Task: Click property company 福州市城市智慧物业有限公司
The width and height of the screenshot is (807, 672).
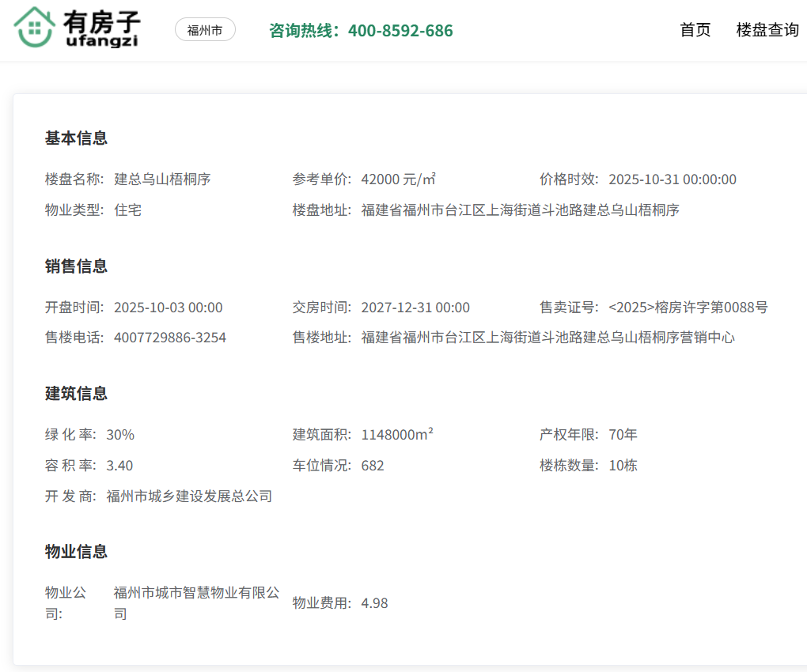Action: click(196, 593)
